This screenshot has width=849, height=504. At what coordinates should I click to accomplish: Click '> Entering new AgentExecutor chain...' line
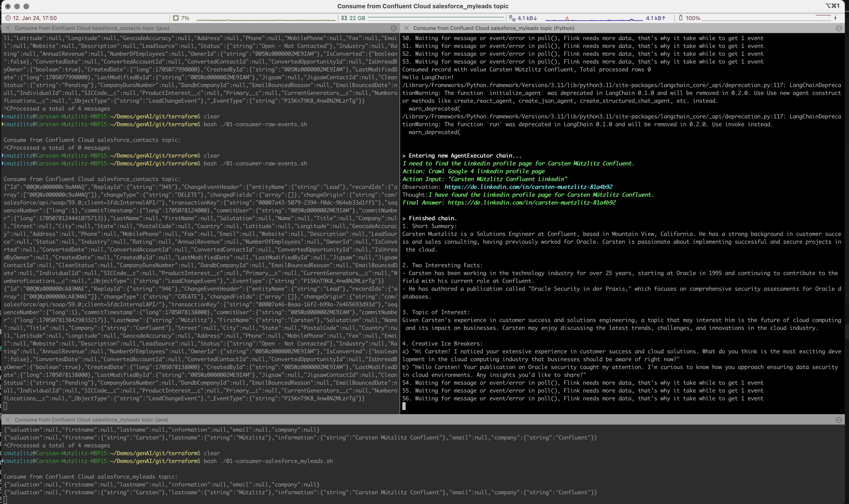point(462,155)
